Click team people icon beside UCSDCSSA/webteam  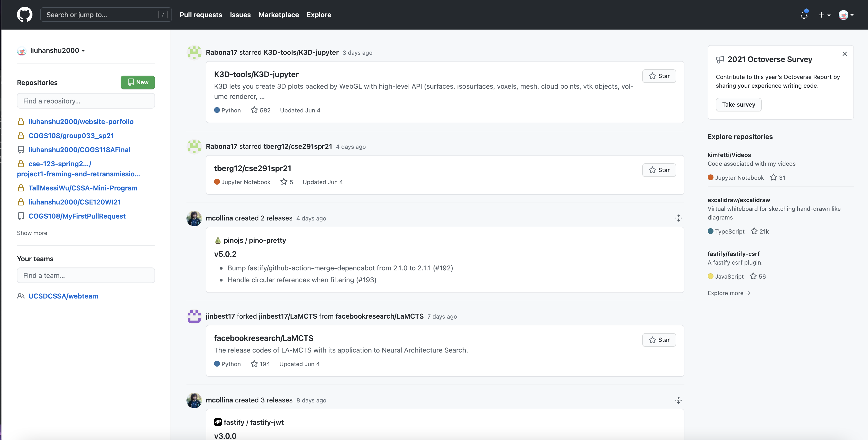(x=21, y=296)
